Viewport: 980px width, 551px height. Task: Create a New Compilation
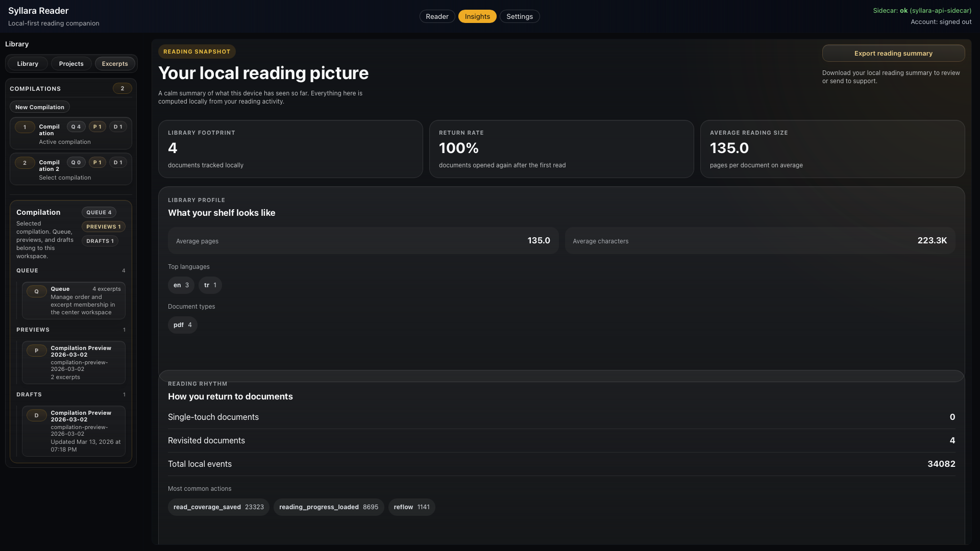click(40, 107)
